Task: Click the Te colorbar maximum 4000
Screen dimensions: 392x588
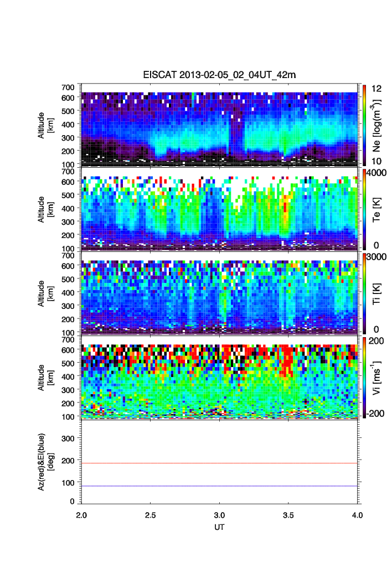Action: point(376,173)
